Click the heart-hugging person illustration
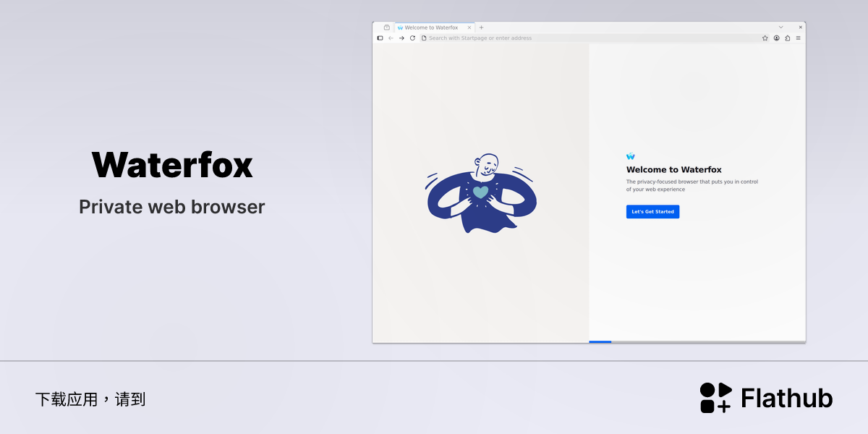Screen dimensions: 868x434 tap(481, 193)
